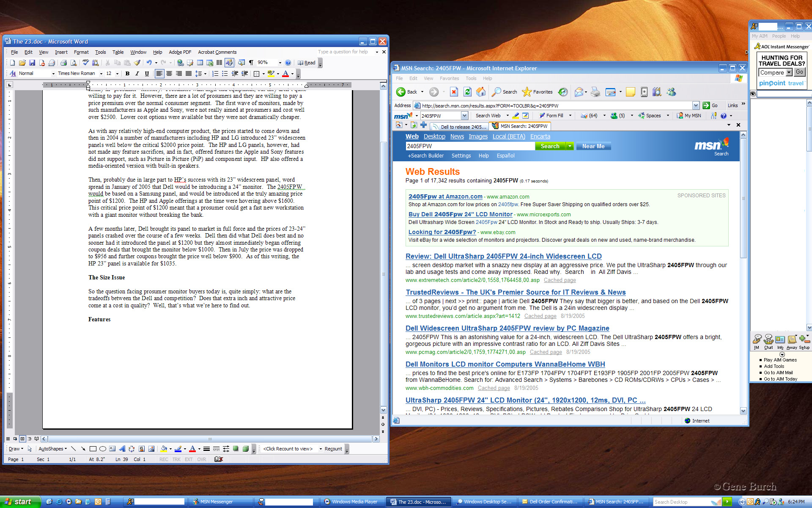Select the Oval tool in Drawing toolbar

coord(102,449)
